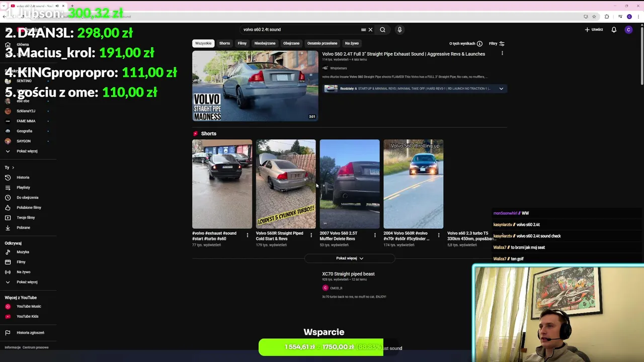Click the Utwórz create button
The height and width of the screenshot is (362, 644).
(594, 30)
